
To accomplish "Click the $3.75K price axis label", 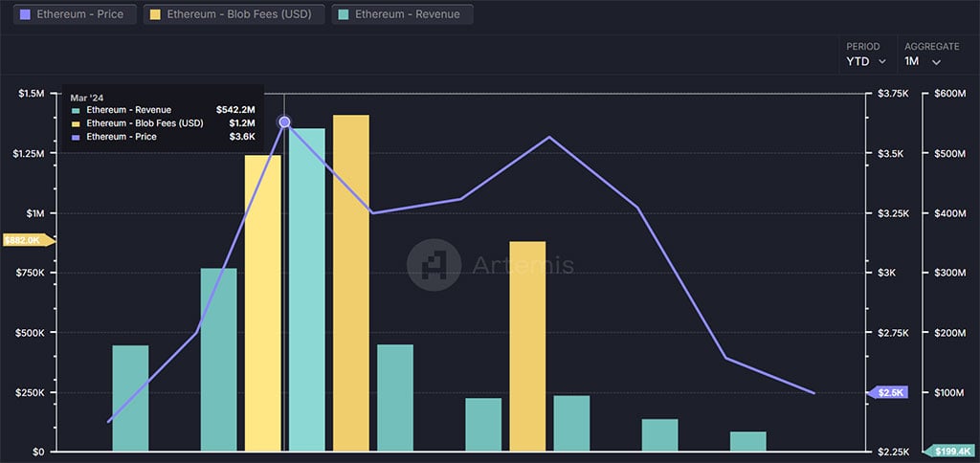I will (x=893, y=94).
